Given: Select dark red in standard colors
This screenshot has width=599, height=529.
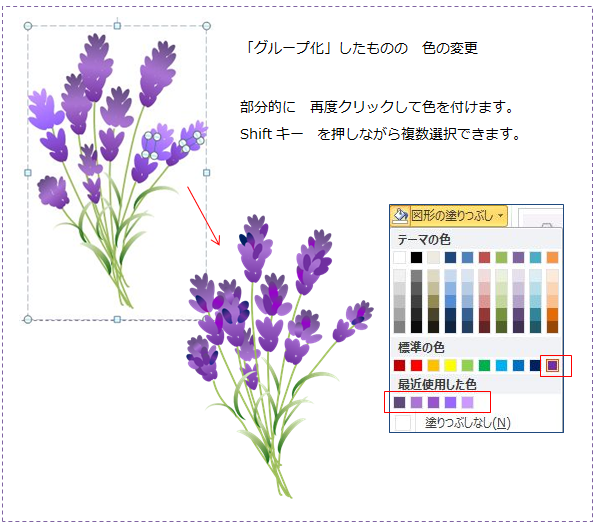Looking at the screenshot, I should click(x=400, y=366).
